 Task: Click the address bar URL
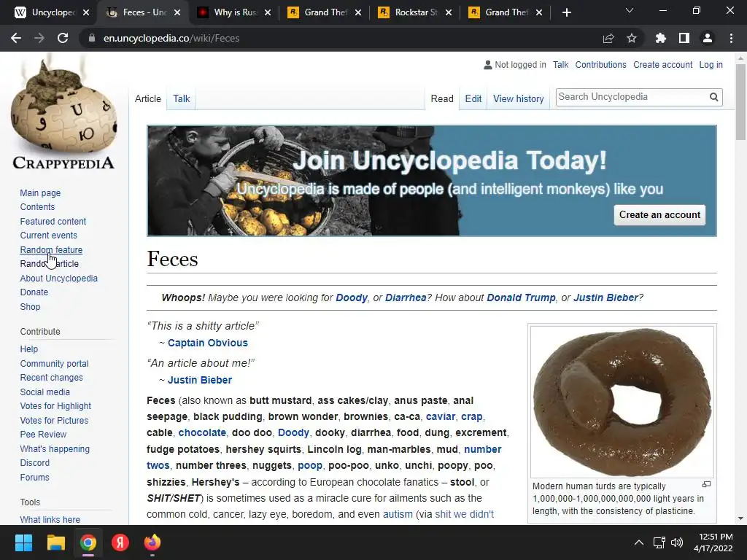coord(171,38)
